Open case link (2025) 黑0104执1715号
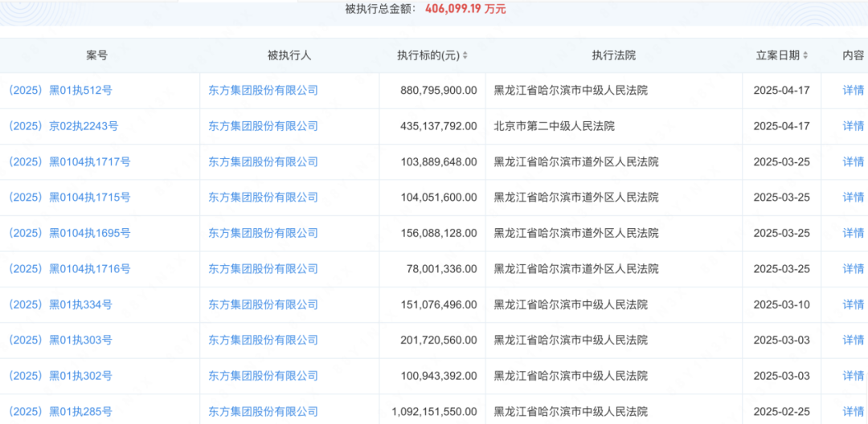 point(69,198)
